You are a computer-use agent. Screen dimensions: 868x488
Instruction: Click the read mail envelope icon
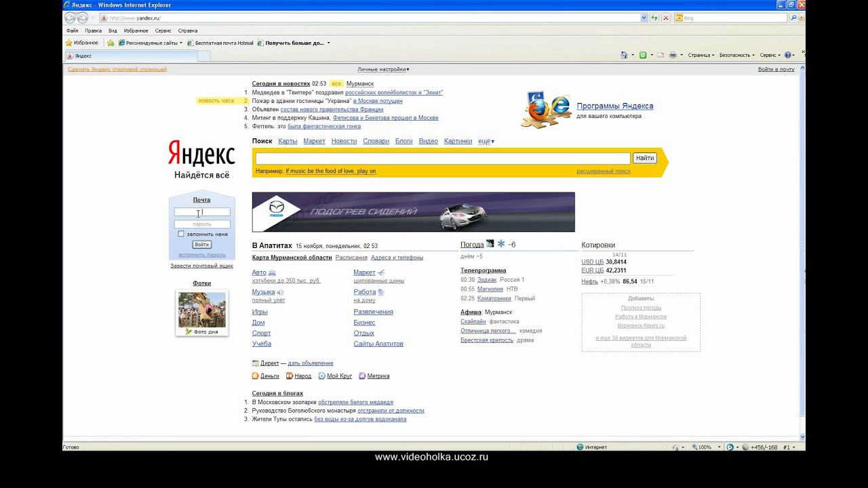point(660,55)
